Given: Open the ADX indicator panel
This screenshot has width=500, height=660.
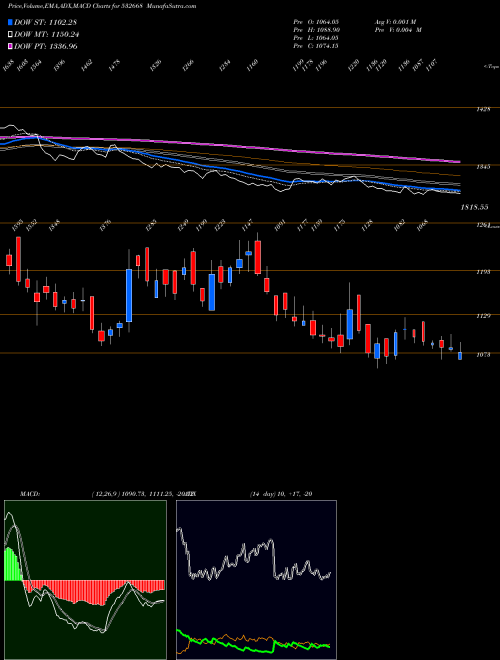Looking at the screenshot, I should click(256, 580).
